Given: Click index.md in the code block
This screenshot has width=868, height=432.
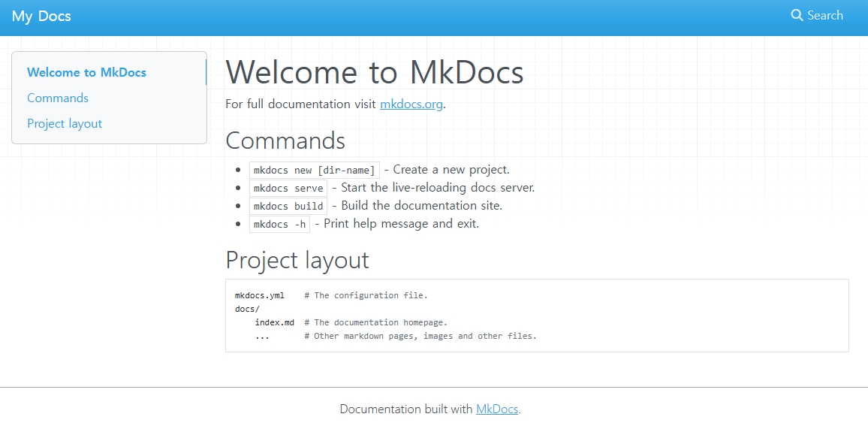Looking at the screenshot, I should click(275, 322).
